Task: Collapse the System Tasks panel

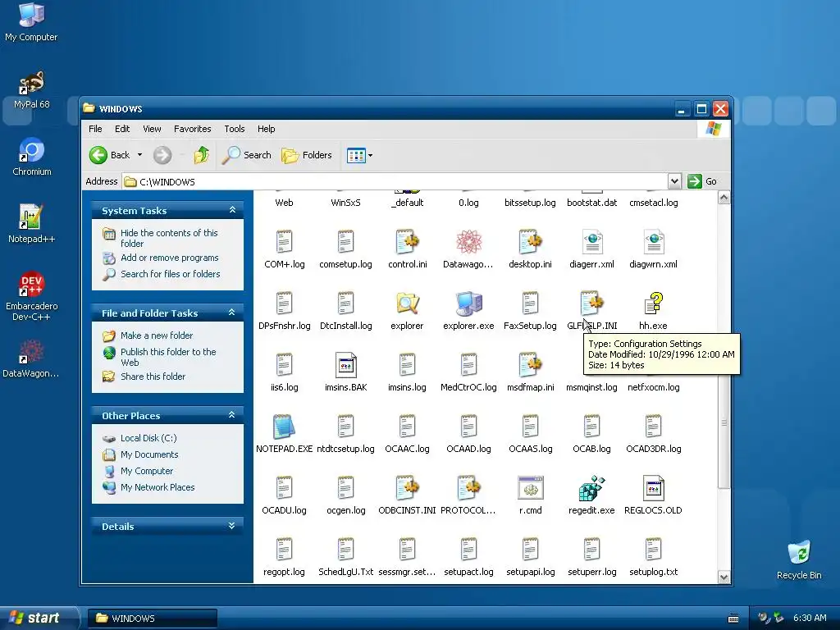Action: (x=232, y=210)
